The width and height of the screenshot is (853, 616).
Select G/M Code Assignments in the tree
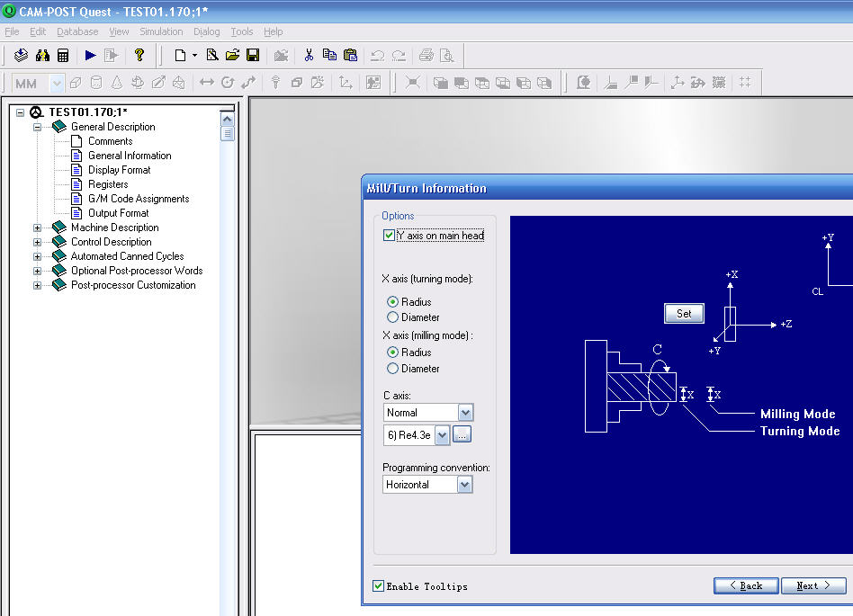139,199
